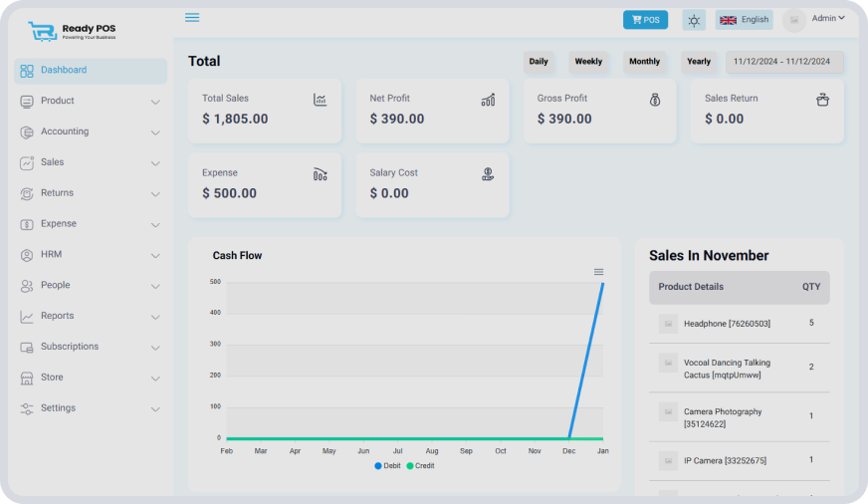Select the Weekly filter tab
The height and width of the screenshot is (504, 868).
pos(588,62)
